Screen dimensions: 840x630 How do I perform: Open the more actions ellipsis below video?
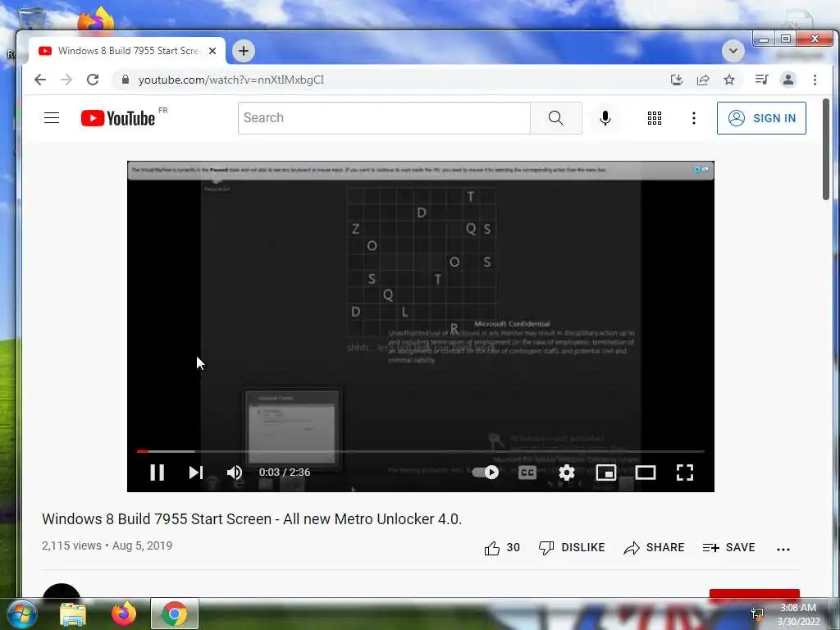(783, 549)
